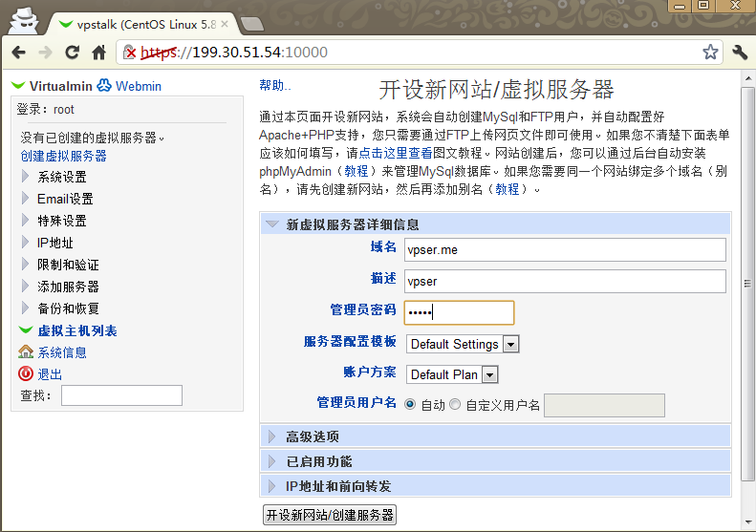756x532 pixels.
Task: Click the system information house icon
Action: pyautogui.click(x=26, y=352)
